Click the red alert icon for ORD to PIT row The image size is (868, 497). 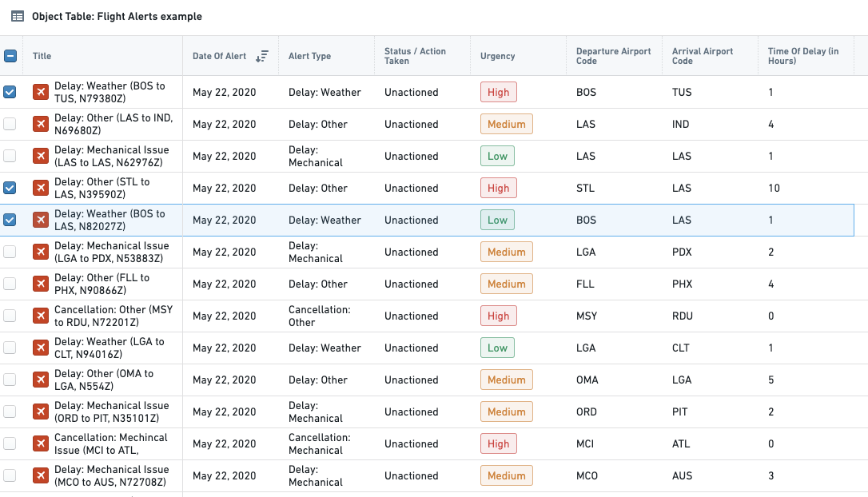[x=41, y=412]
